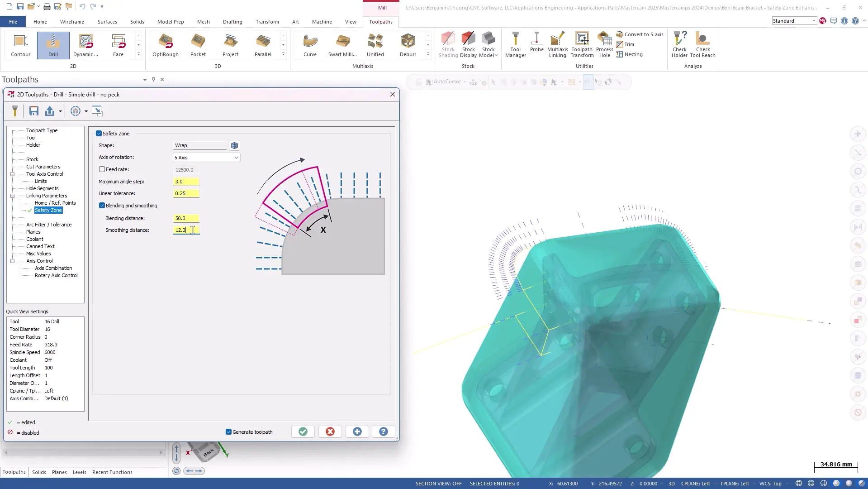
Task: Select the Swarf Milling toolpath icon
Action: click(342, 45)
